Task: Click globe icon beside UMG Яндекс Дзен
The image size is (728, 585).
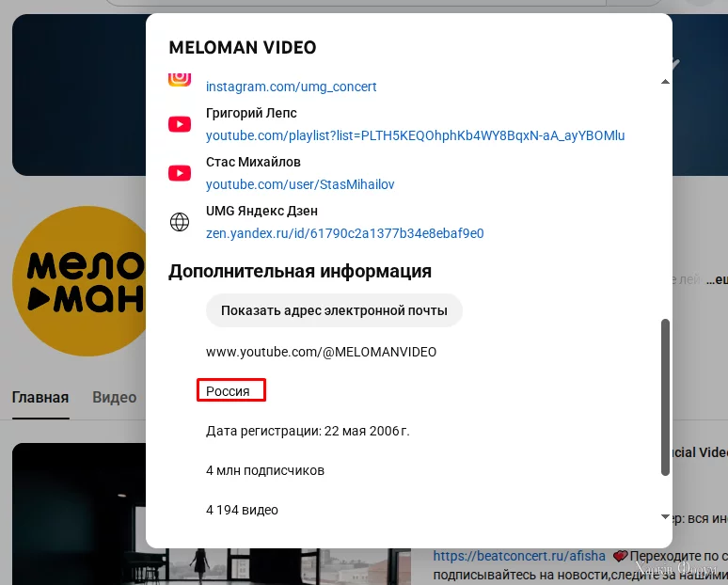Action: [180, 222]
